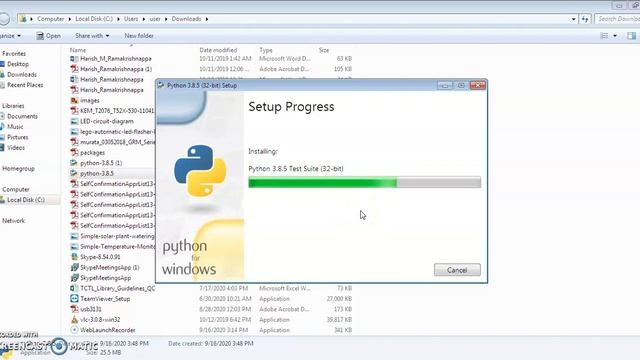This screenshot has width=640, height=360.
Task: Select lego-automatic-led-flasher image icon
Action: click(x=74, y=132)
